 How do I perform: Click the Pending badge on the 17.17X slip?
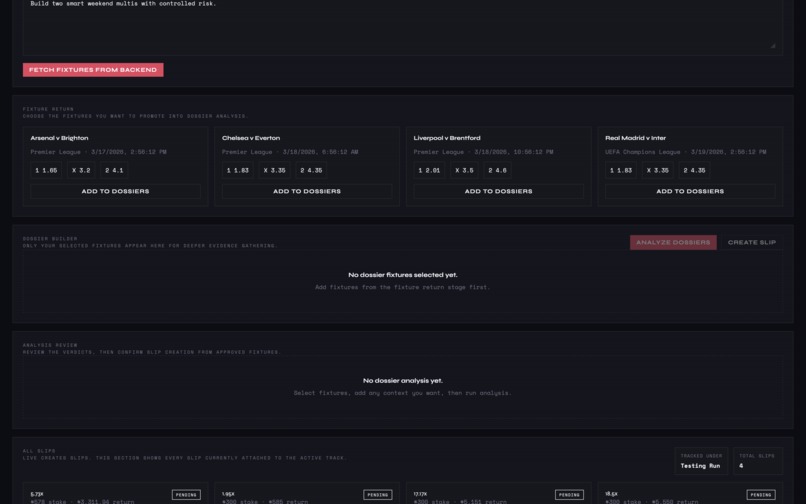click(569, 495)
